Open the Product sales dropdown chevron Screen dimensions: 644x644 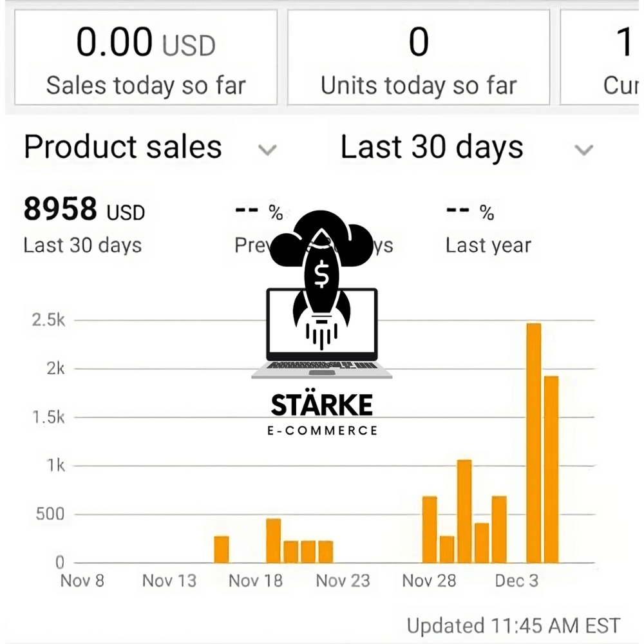[267, 149]
